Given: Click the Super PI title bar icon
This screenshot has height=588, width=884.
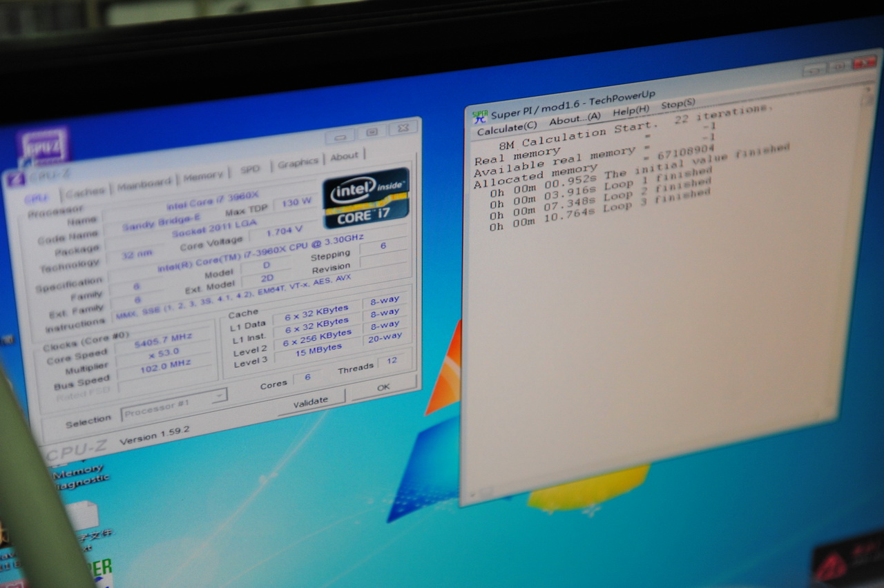Looking at the screenshot, I should click(x=479, y=117).
